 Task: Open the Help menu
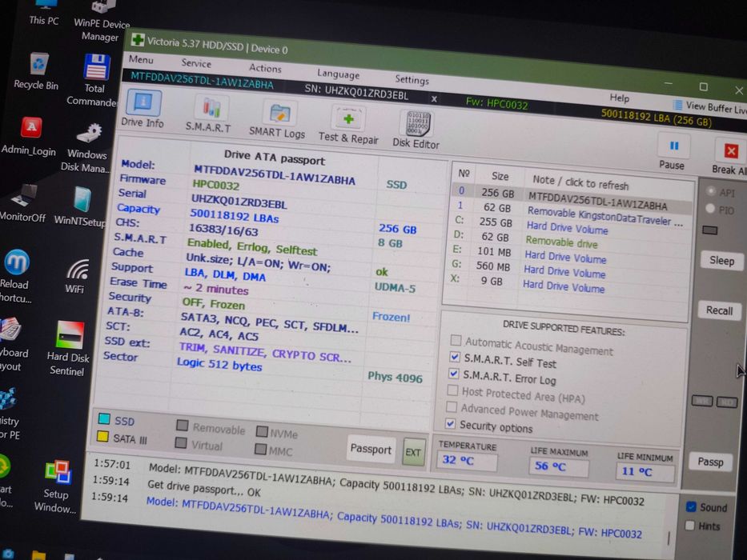[620, 98]
